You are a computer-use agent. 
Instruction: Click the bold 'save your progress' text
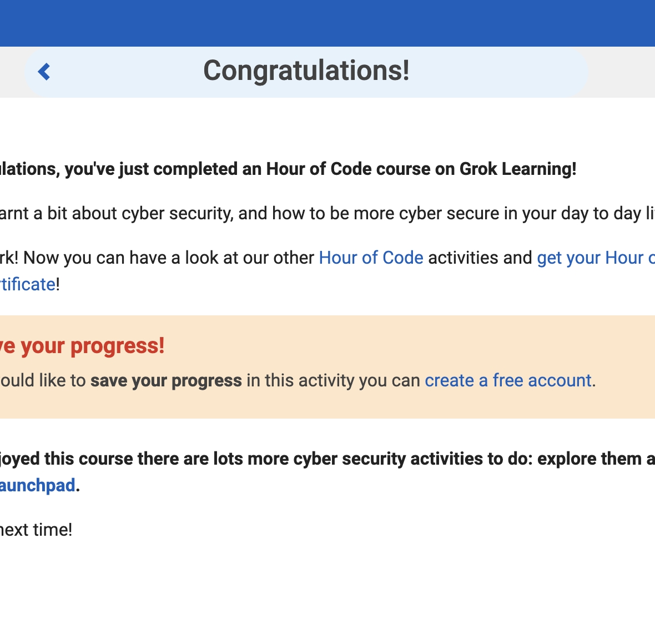point(166,380)
